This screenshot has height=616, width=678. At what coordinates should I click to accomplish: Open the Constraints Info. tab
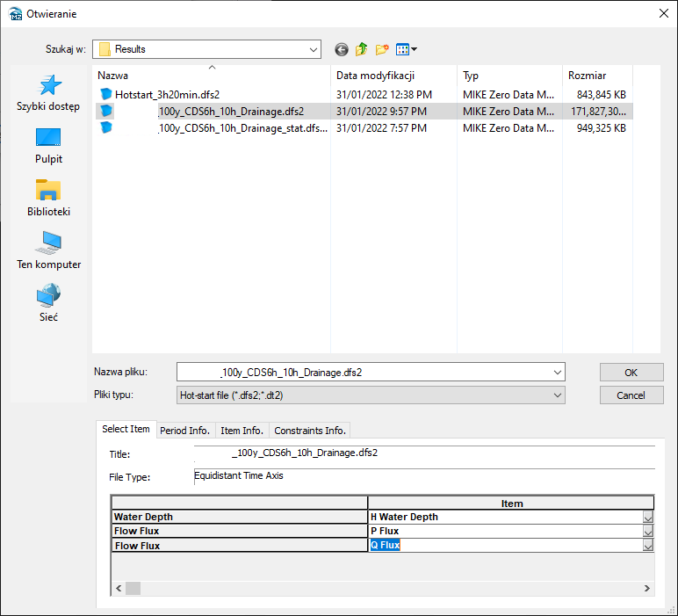(x=310, y=431)
